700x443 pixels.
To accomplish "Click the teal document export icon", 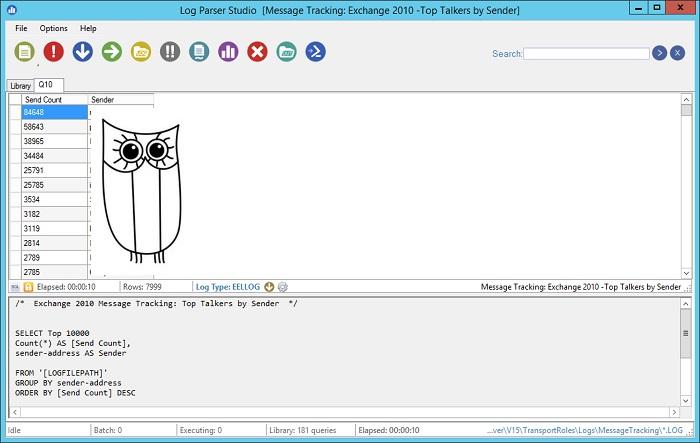I will coord(199,52).
